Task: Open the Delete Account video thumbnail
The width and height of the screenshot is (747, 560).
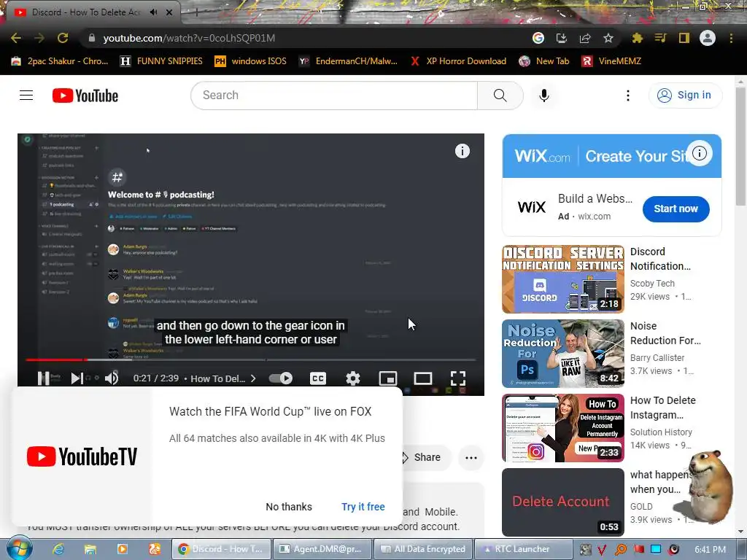Action: 562,502
